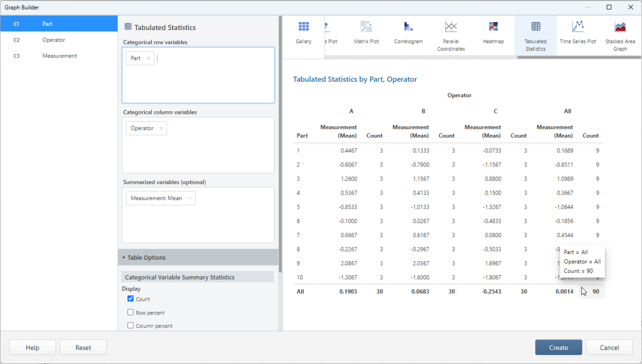Select the C3 Measurement variable in sidebar

59,56
